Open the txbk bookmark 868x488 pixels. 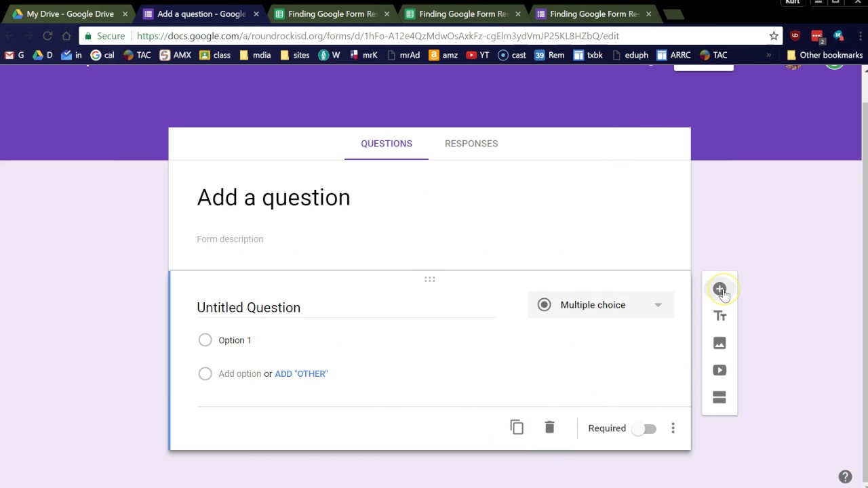pos(588,55)
